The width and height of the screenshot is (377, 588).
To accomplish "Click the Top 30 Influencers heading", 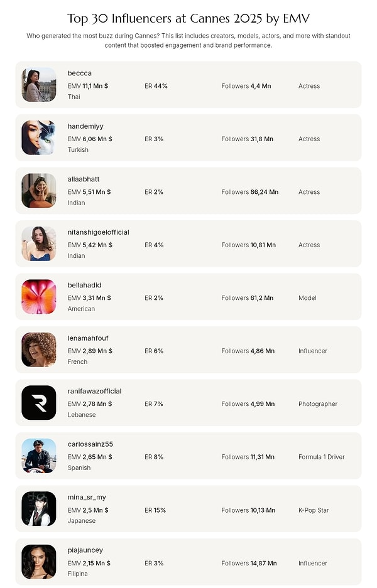I will click(188, 18).
